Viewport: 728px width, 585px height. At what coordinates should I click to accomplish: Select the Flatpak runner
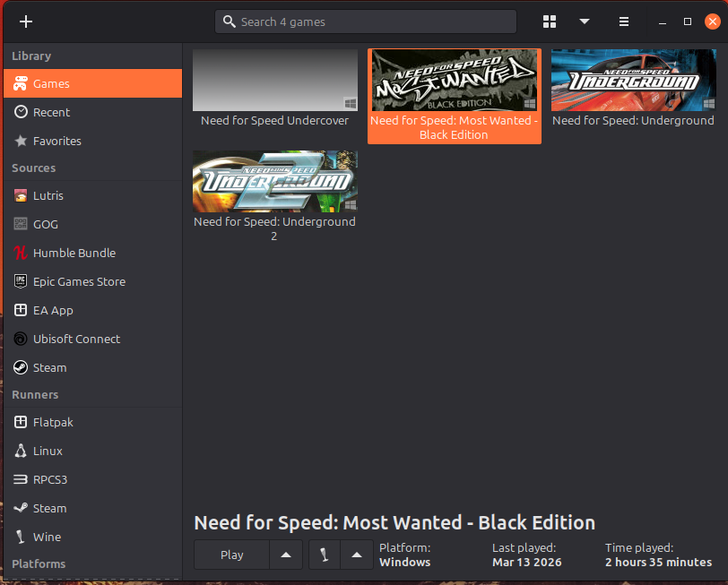coord(52,422)
